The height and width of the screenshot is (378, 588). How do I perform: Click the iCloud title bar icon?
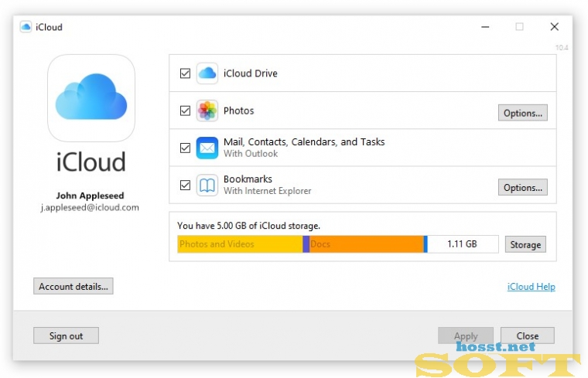(x=26, y=26)
